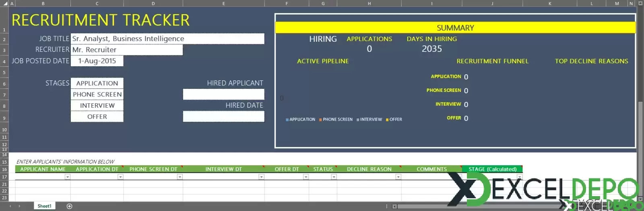Select column G header

323,3
